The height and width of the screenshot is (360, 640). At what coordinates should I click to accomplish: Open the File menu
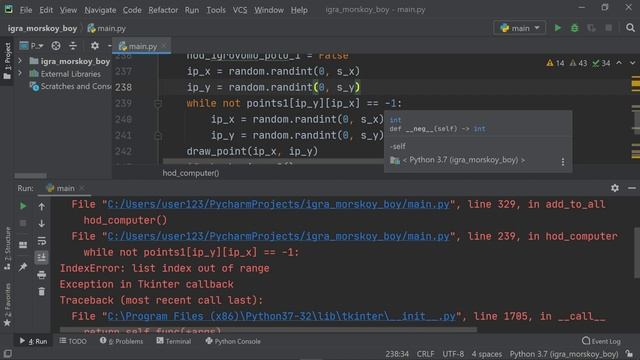(x=26, y=10)
